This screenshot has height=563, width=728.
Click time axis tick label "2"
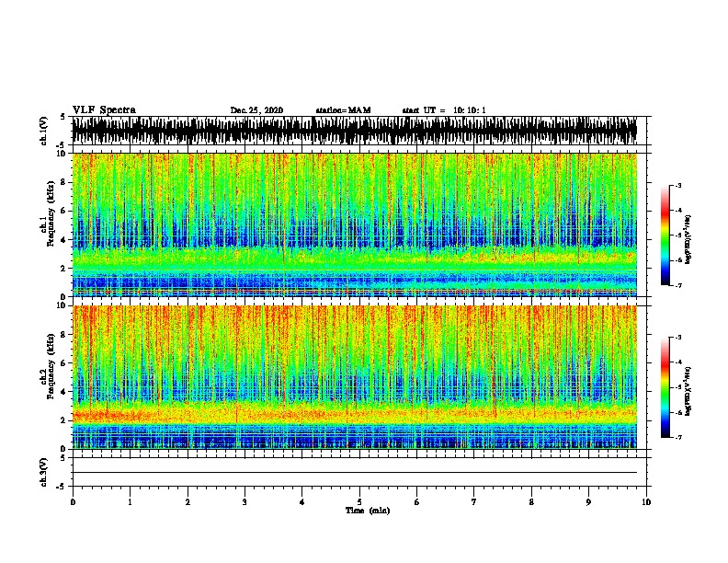(x=188, y=502)
